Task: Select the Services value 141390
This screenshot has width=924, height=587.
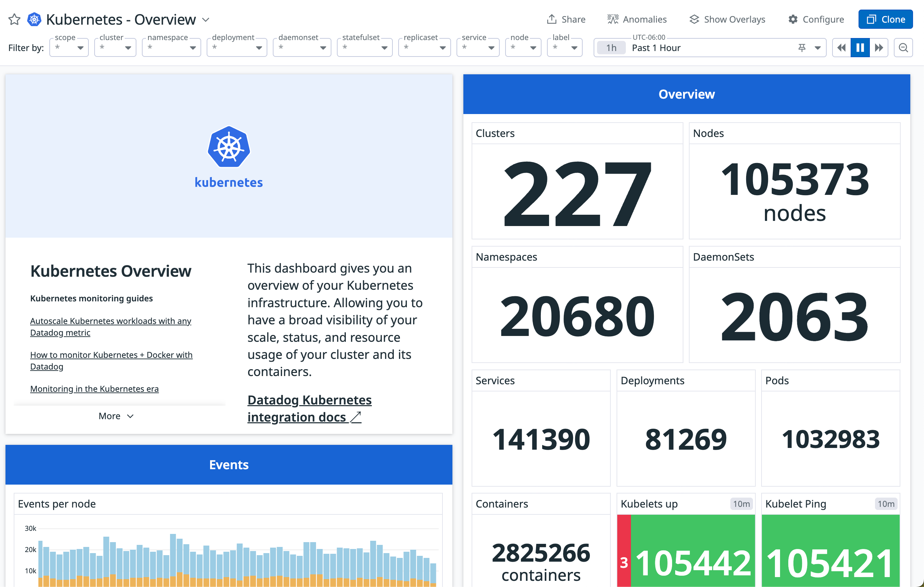Action: tap(541, 439)
